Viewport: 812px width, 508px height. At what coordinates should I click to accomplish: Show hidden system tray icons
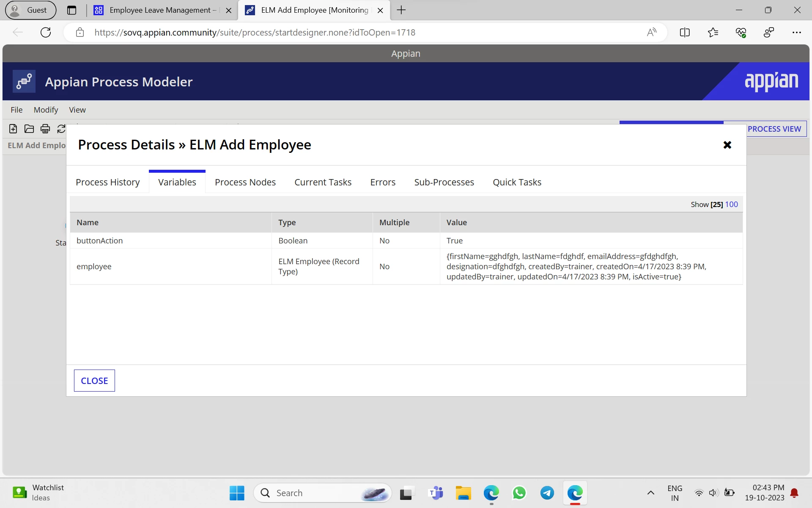(651, 493)
